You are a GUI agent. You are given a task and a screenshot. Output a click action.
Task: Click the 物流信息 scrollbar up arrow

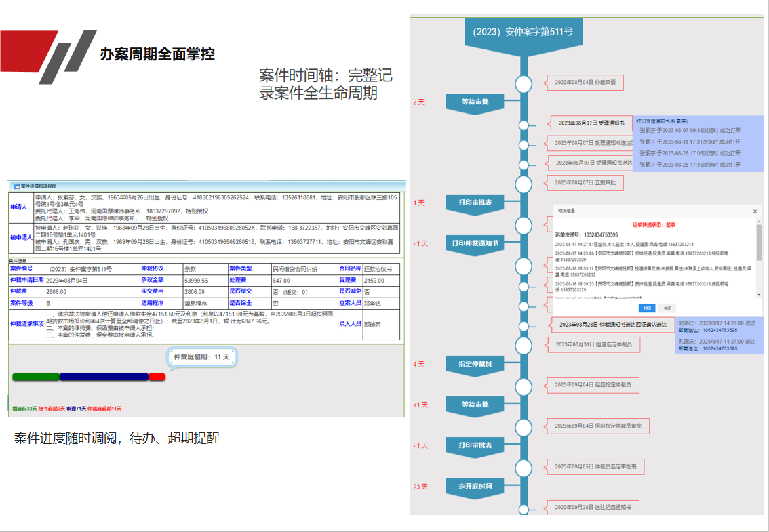760,221
